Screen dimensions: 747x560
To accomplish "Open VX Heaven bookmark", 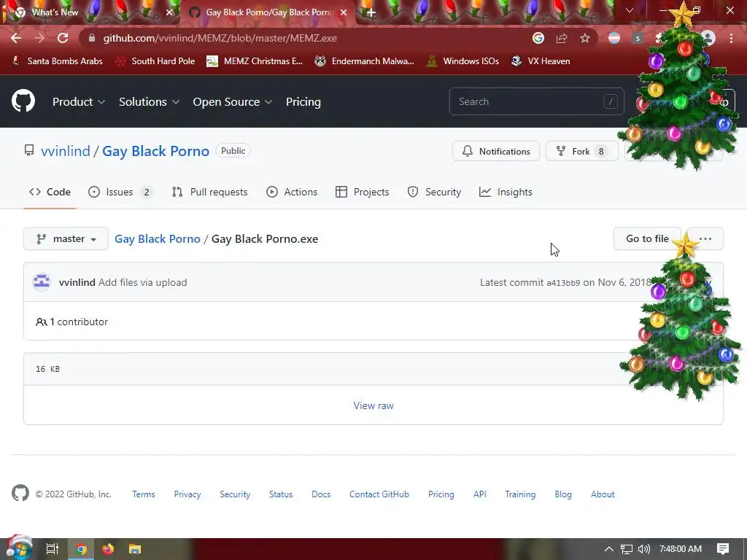I will coord(541,61).
